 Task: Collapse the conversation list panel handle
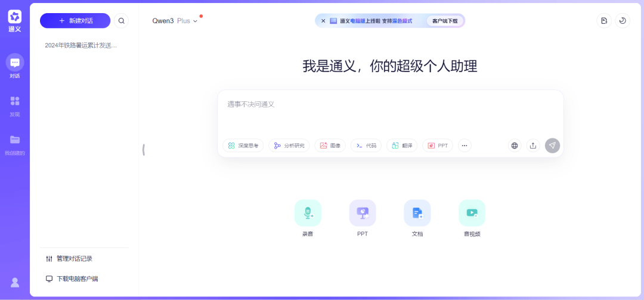point(144,150)
